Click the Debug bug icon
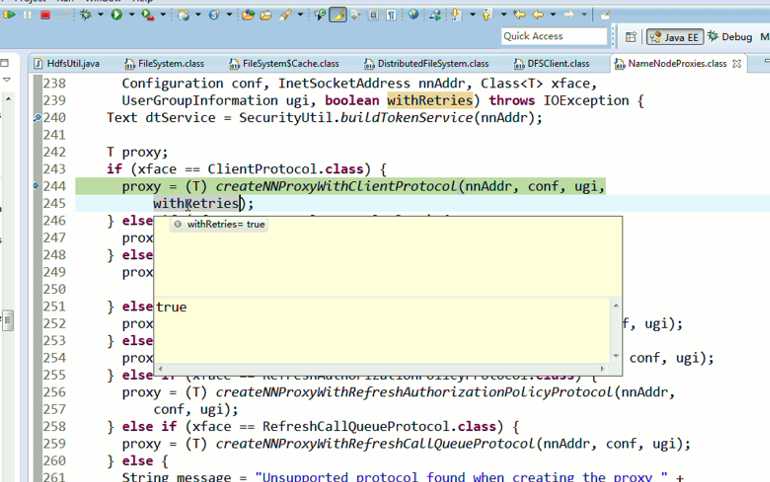The width and height of the screenshot is (770, 482). pyautogui.click(x=86, y=15)
